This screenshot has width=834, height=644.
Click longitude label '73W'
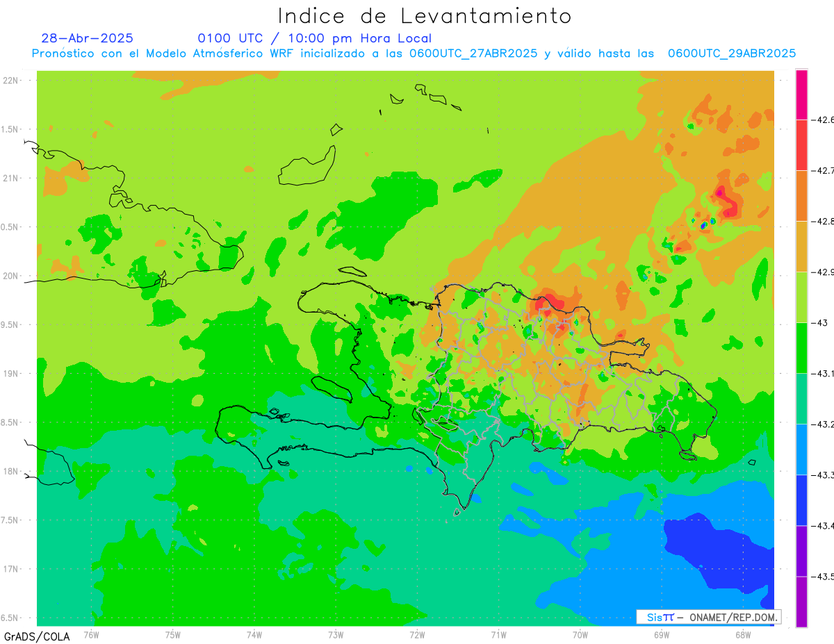(336, 634)
